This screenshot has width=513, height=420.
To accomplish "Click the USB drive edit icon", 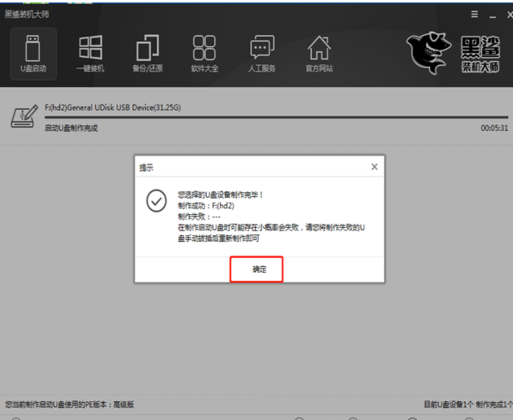I will pos(24,116).
